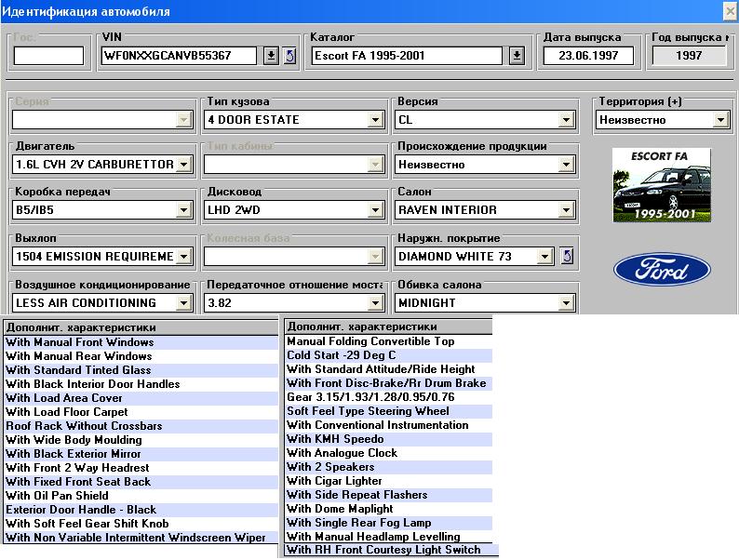Select row With Wide Body Moulding

[x=141, y=440]
